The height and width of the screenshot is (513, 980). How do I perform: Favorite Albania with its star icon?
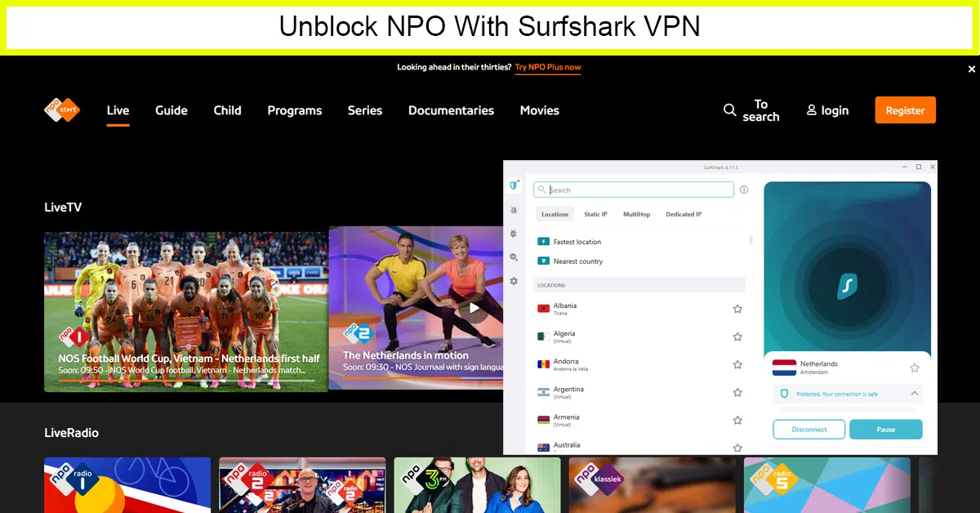click(x=737, y=309)
